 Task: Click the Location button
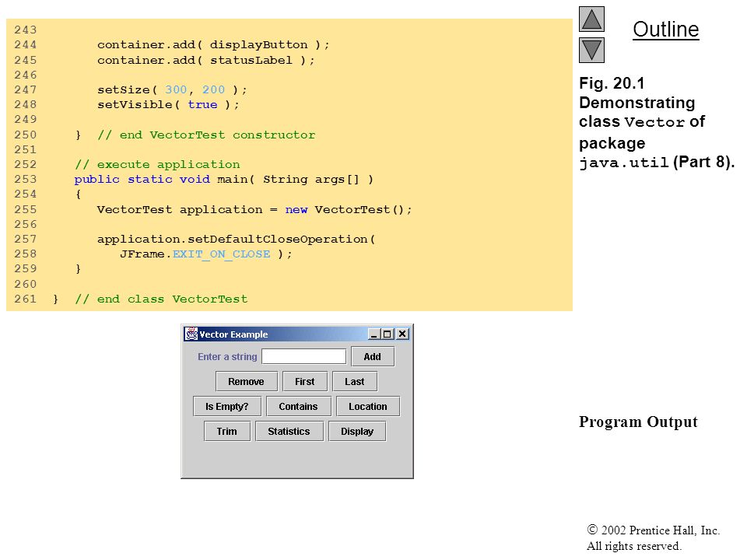click(x=368, y=406)
